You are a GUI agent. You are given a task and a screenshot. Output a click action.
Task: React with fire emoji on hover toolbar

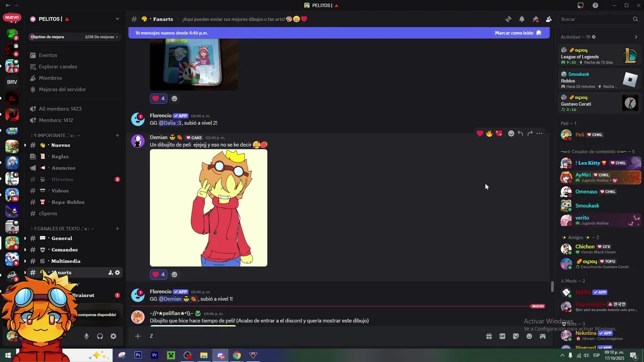489,133
